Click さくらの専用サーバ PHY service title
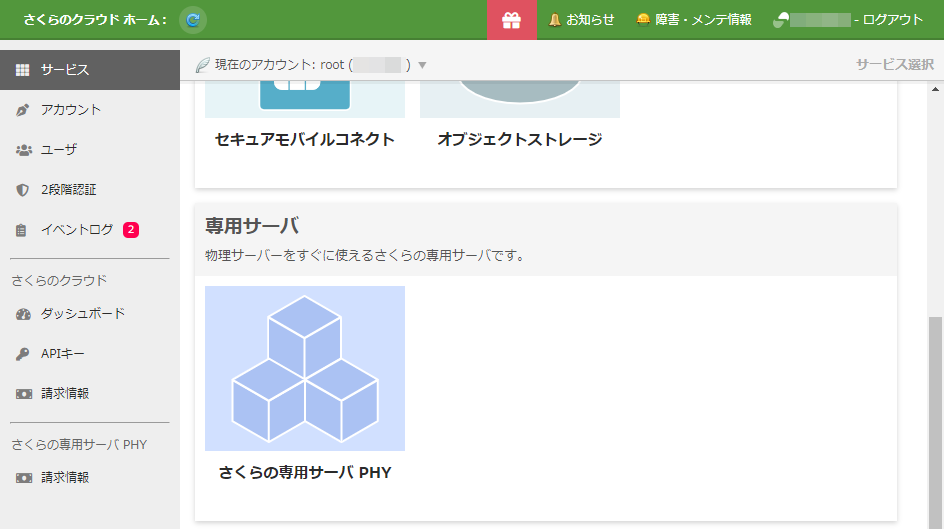944x529 pixels. click(305, 472)
